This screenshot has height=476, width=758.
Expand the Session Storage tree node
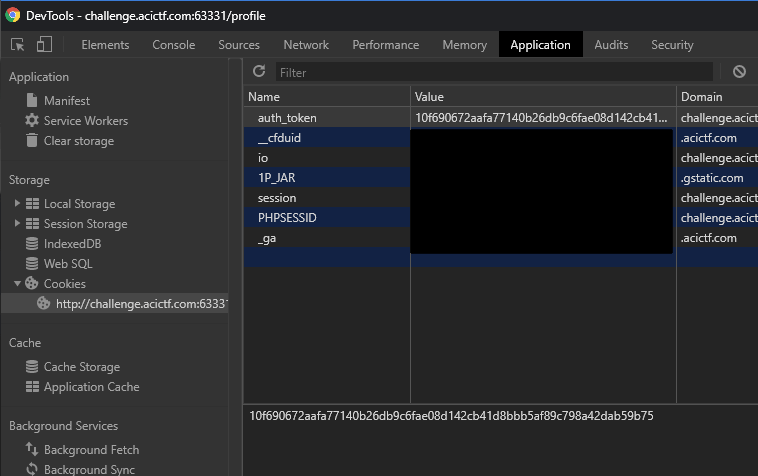(x=17, y=224)
